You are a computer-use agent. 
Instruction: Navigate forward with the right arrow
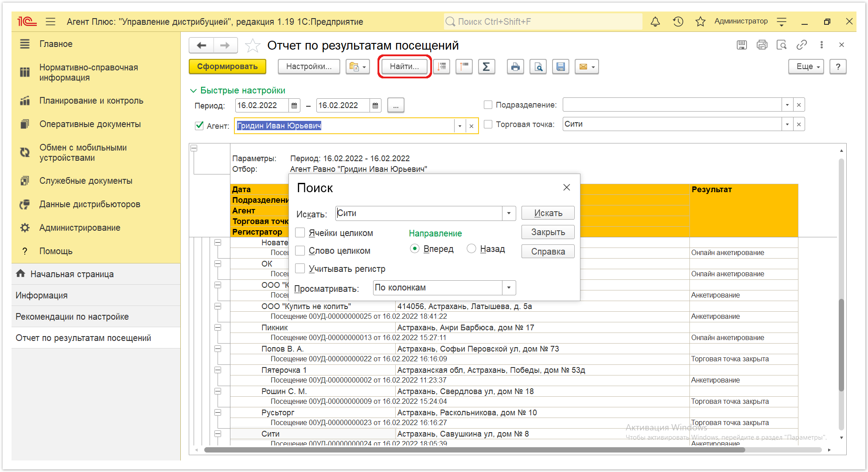point(225,45)
